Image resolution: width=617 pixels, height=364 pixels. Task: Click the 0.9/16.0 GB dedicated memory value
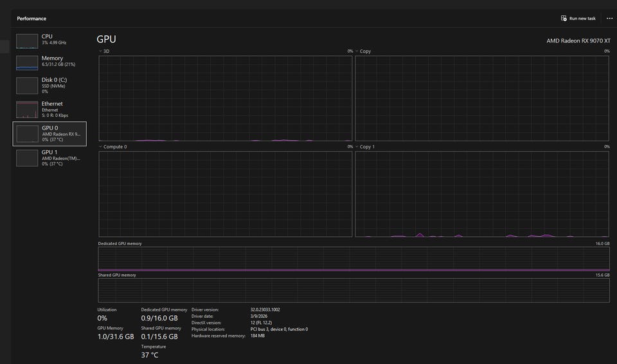[159, 318]
